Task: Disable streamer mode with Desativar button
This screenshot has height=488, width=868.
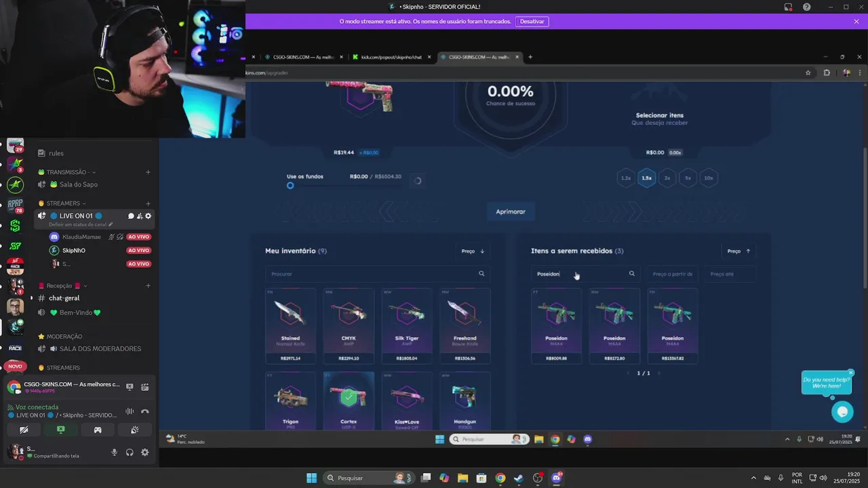Action: click(532, 22)
